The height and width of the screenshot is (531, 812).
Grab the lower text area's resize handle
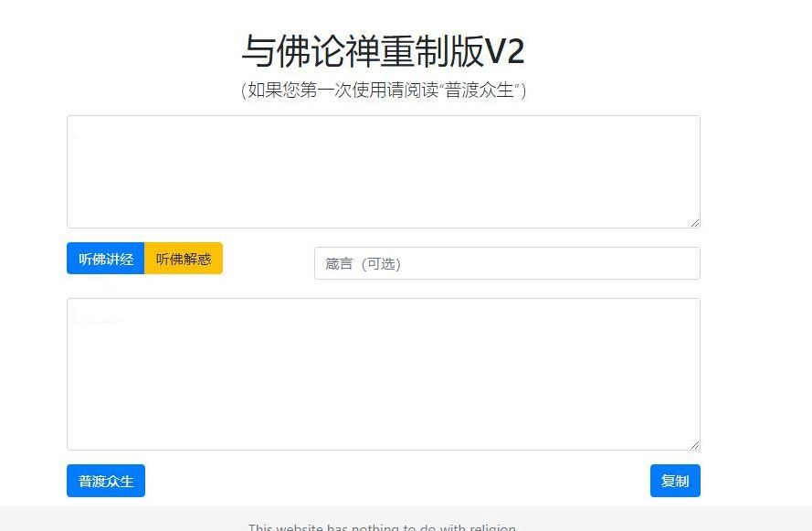point(695,445)
